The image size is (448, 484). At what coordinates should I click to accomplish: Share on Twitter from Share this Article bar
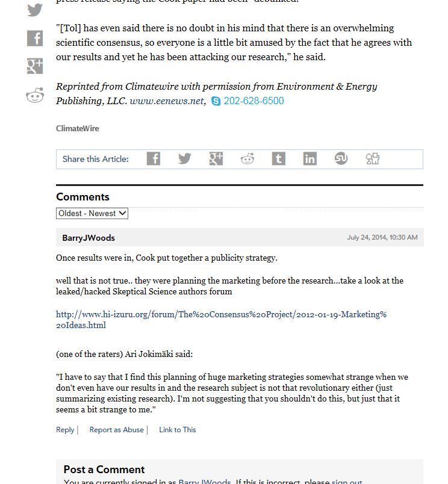(185, 159)
